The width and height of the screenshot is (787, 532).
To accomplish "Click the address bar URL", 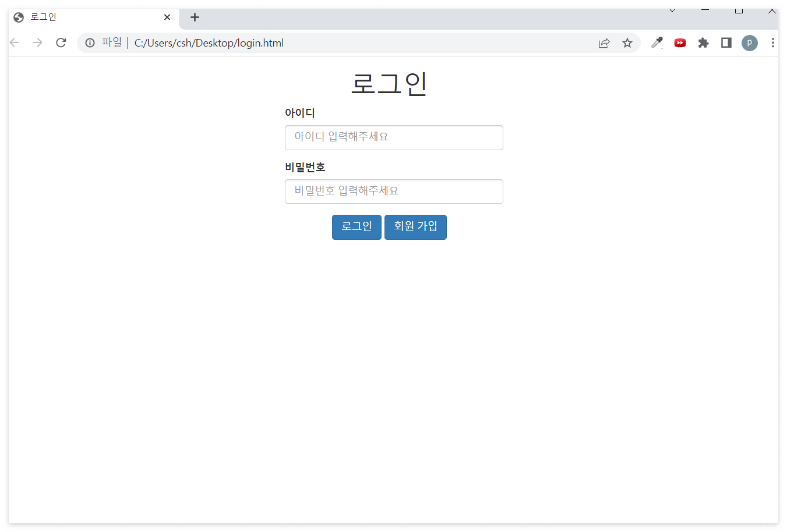I will [209, 42].
